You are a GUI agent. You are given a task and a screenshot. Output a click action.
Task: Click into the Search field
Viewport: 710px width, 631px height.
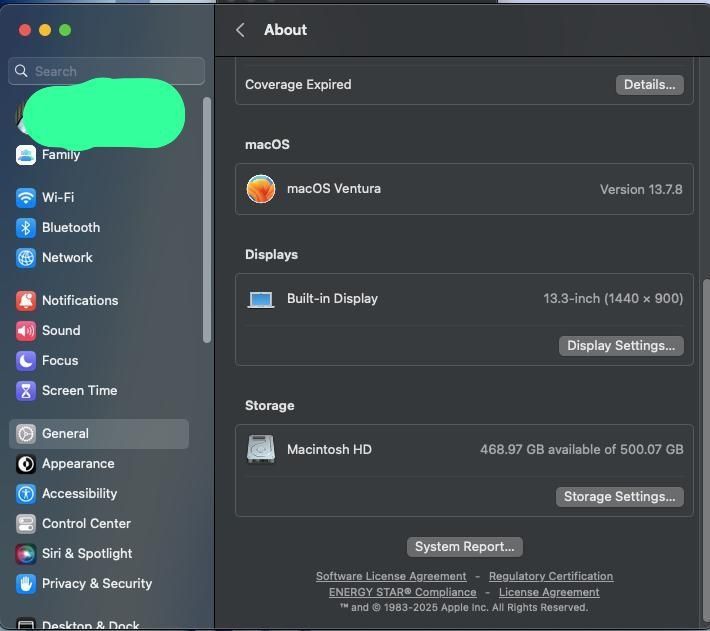(106, 71)
